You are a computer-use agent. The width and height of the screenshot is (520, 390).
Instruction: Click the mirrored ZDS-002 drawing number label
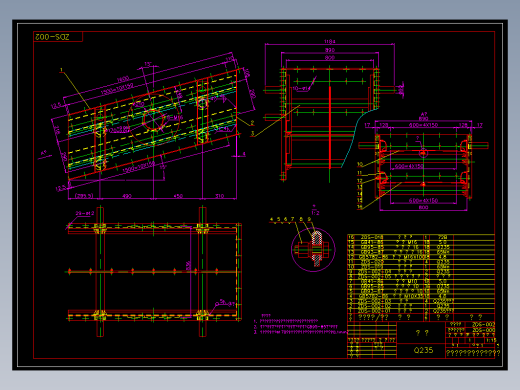(x=52, y=37)
